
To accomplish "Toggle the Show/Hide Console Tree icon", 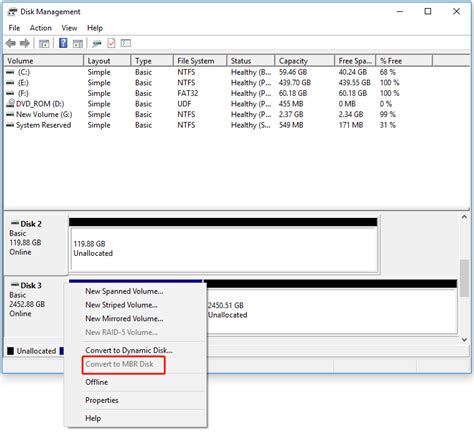I will [x=44, y=43].
